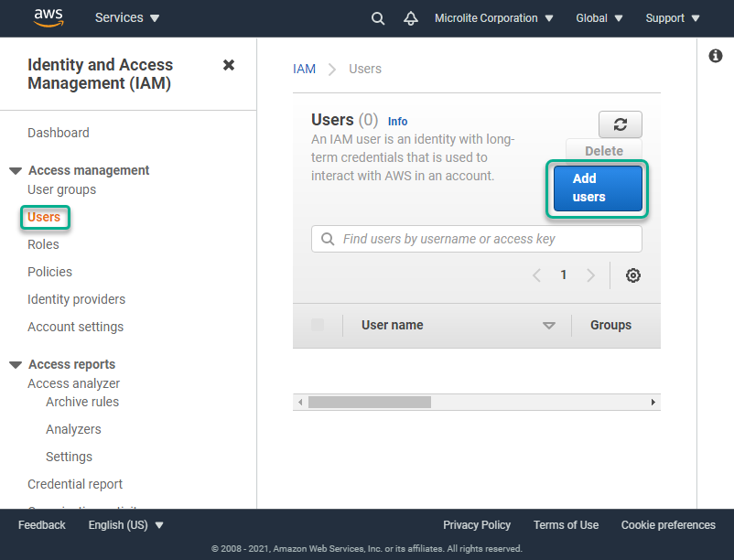Open Roles in the sidebar
This screenshot has height=560, width=734.
(44, 244)
